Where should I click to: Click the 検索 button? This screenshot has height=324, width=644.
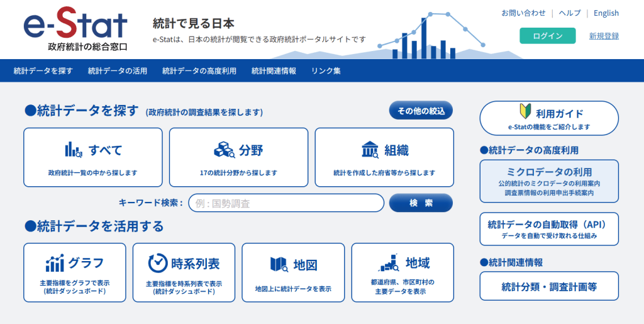(421, 203)
